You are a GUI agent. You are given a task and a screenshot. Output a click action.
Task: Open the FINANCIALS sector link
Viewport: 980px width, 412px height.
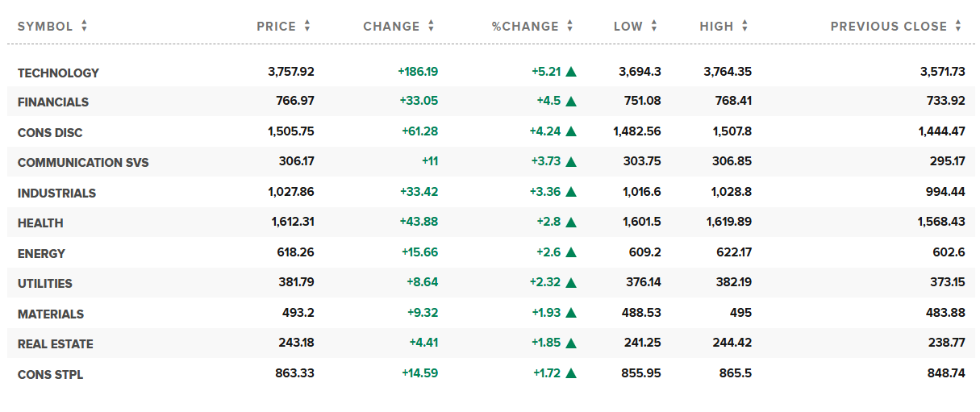click(x=53, y=102)
